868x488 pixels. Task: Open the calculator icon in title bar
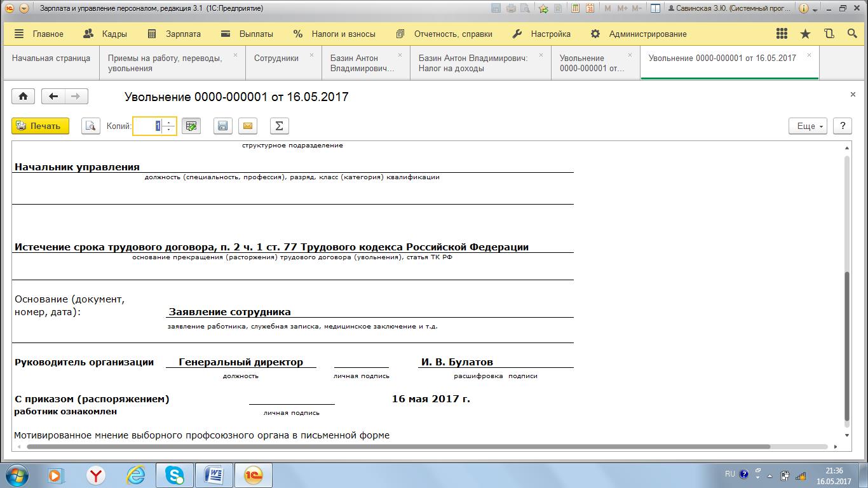576,9
